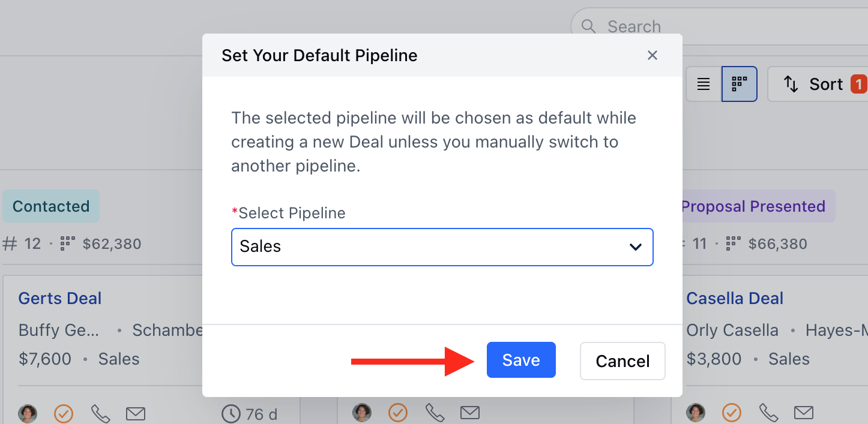Click the grid icon beside $66,380
This screenshot has height=424, width=868.
pyautogui.click(x=732, y=243)
